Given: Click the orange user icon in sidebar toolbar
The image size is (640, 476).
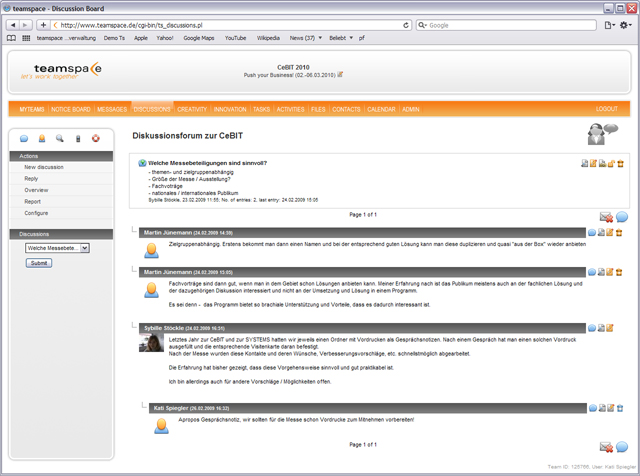Looking at the screenshot, I should 41,138.
